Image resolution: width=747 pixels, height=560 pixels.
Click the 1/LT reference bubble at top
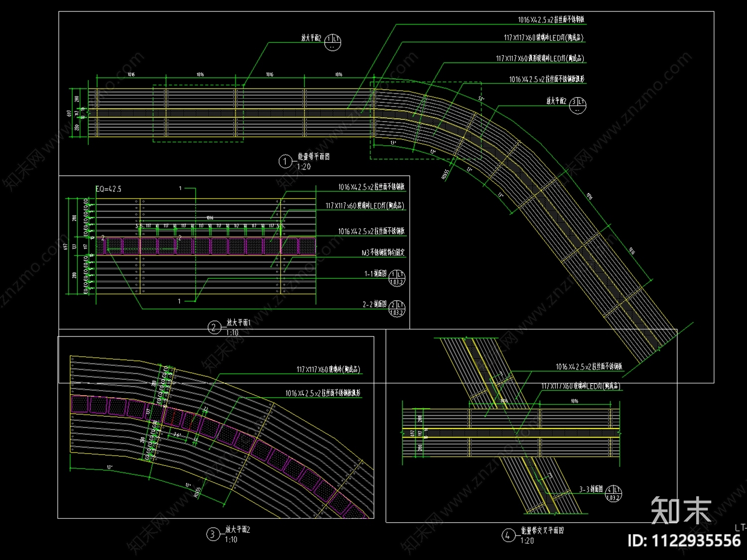pos(333,42)
